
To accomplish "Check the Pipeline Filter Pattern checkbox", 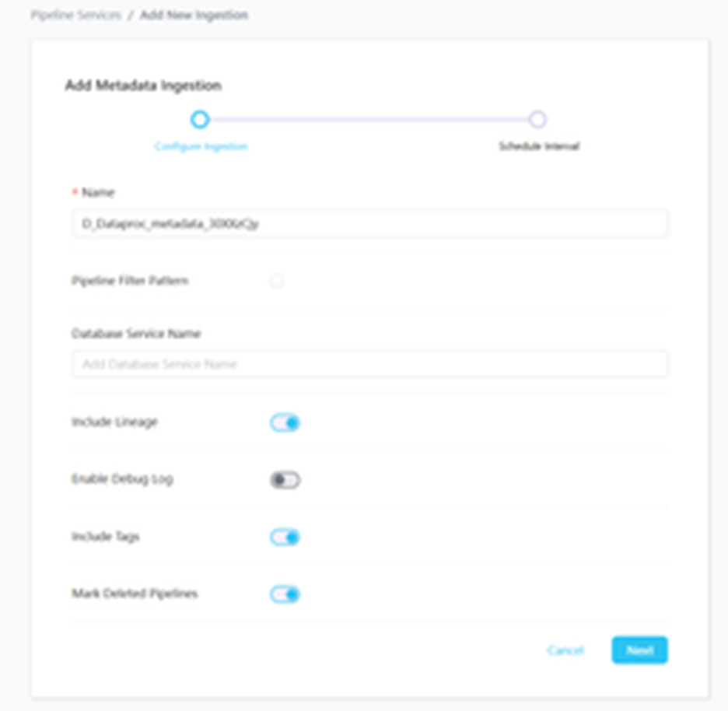I will 277,282.
